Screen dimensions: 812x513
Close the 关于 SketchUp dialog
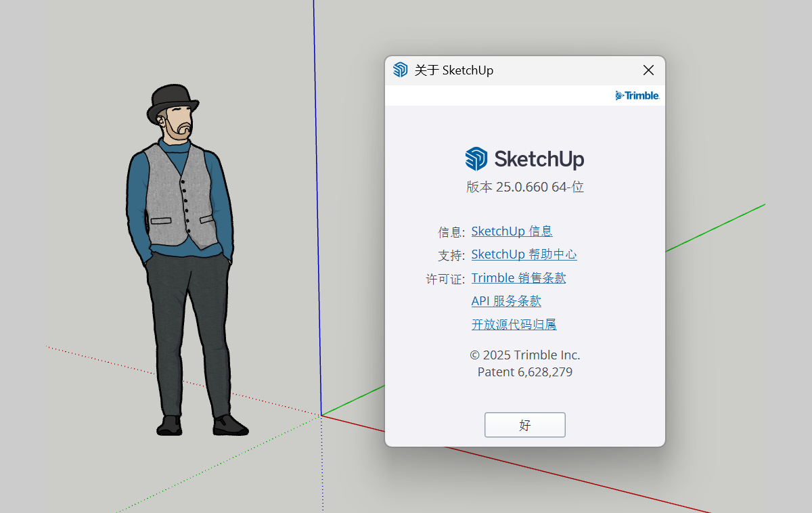648,70
